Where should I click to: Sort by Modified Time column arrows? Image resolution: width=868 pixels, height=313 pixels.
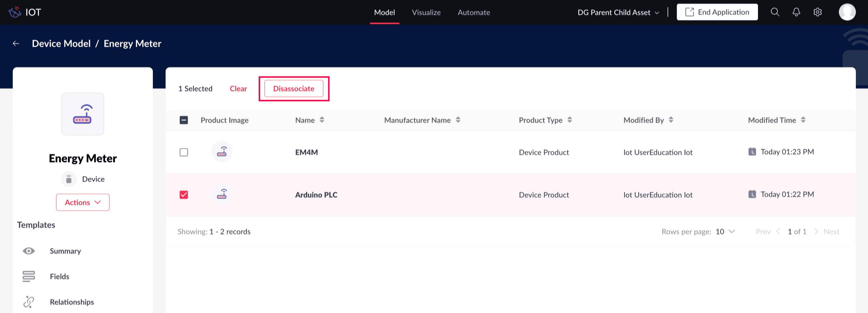point(803,120)
